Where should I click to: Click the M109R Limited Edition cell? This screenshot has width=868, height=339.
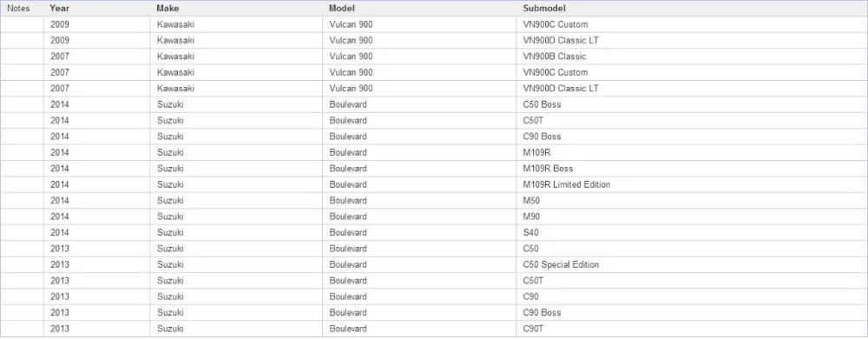click(x=692, y=184)
